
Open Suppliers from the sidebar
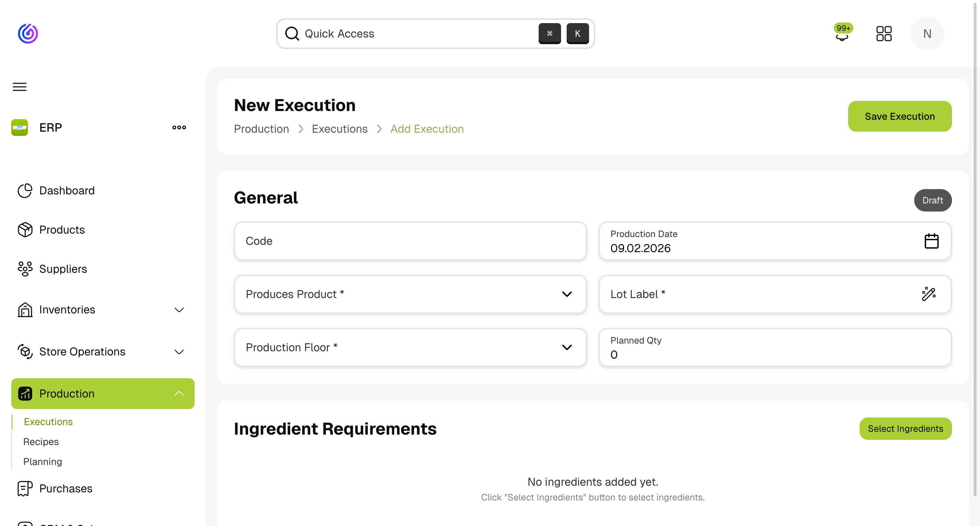click(x=63, y=269)
